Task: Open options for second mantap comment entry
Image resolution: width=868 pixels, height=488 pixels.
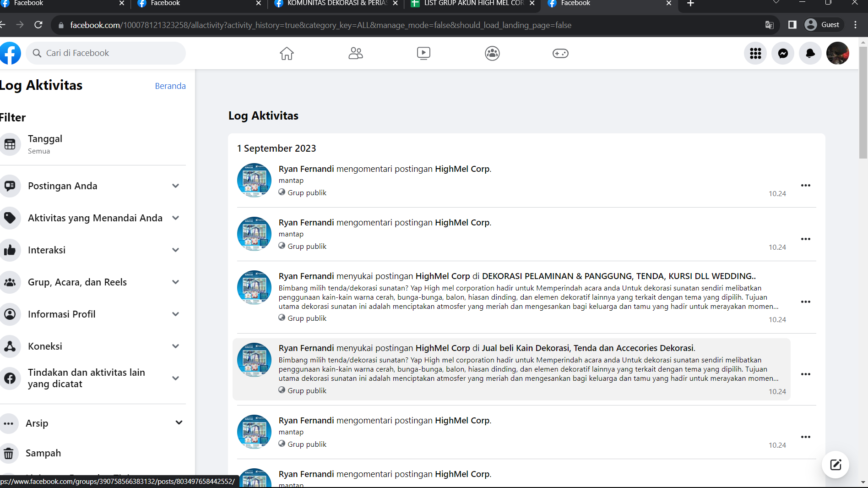Action: tap(806, 239)
